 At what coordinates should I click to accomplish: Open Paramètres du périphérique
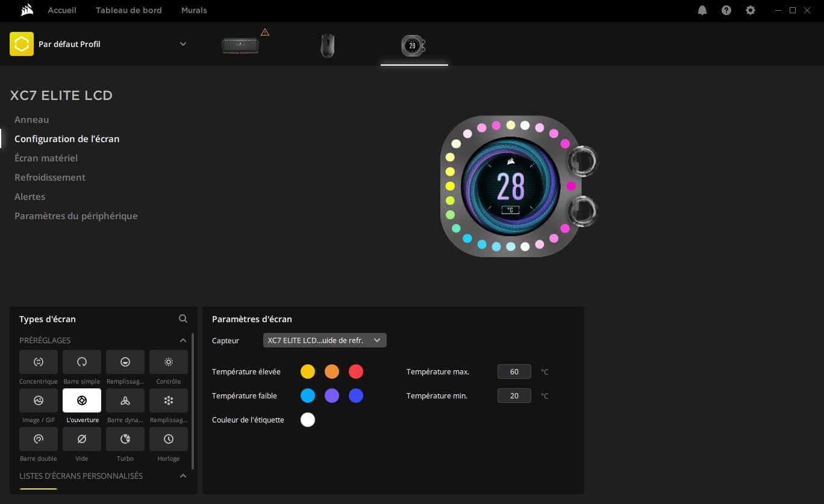(76, 216)
